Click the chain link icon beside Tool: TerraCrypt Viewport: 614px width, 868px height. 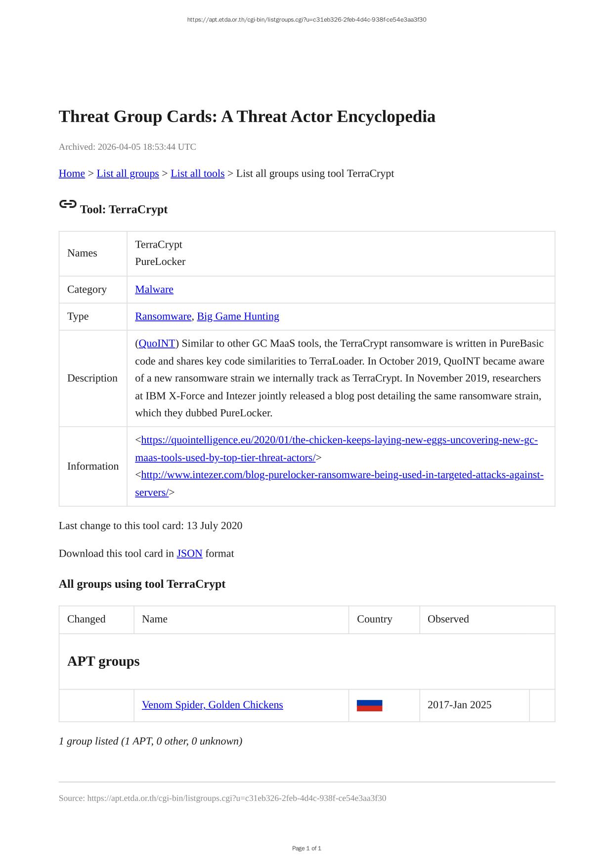tap(68, 204)
